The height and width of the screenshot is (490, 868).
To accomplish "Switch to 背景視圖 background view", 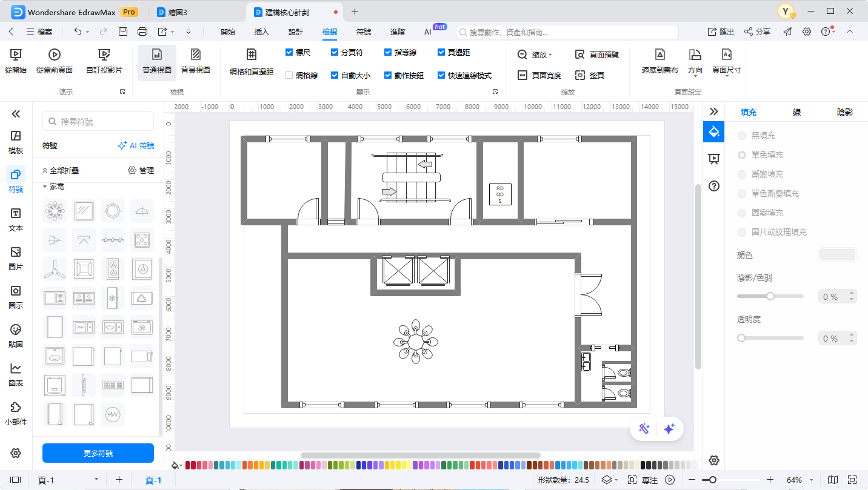I will pyautogui.click(x=196, y=62).
